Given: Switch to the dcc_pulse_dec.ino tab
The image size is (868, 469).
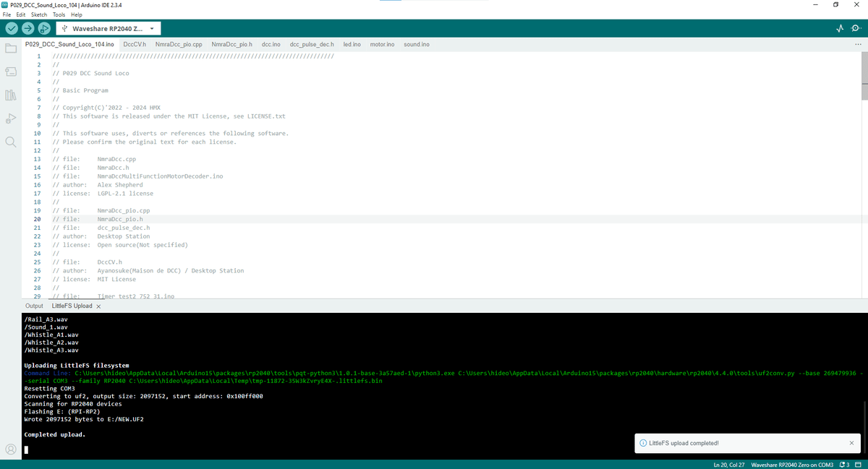Looking at the screenshot, I should (312, 45).
